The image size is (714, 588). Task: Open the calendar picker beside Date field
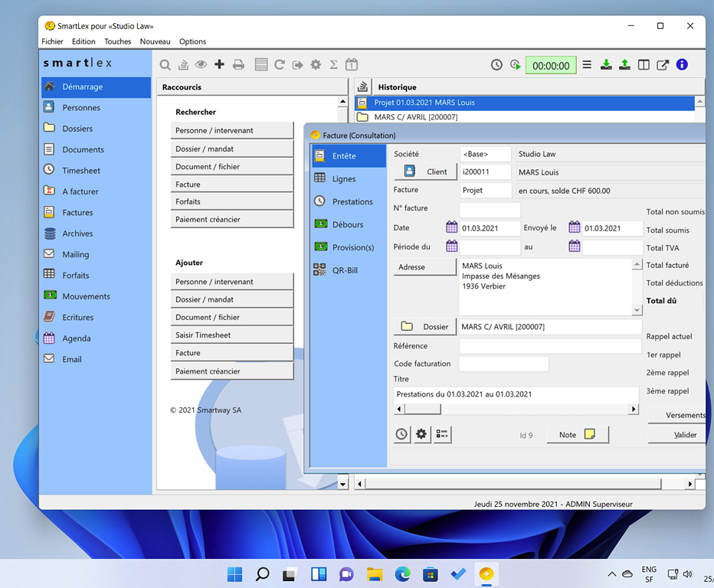[452, 228]
